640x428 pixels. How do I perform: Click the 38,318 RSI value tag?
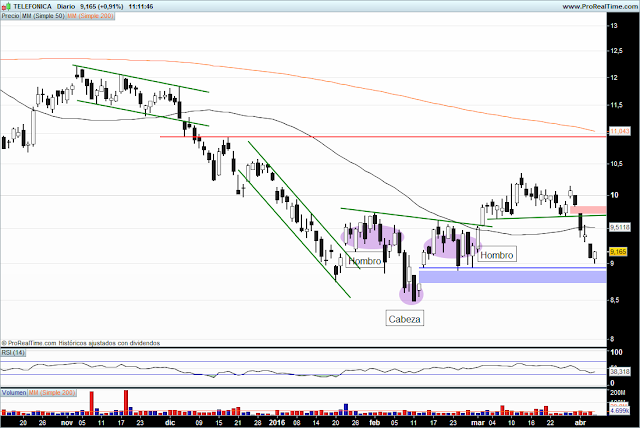(620, 372)
